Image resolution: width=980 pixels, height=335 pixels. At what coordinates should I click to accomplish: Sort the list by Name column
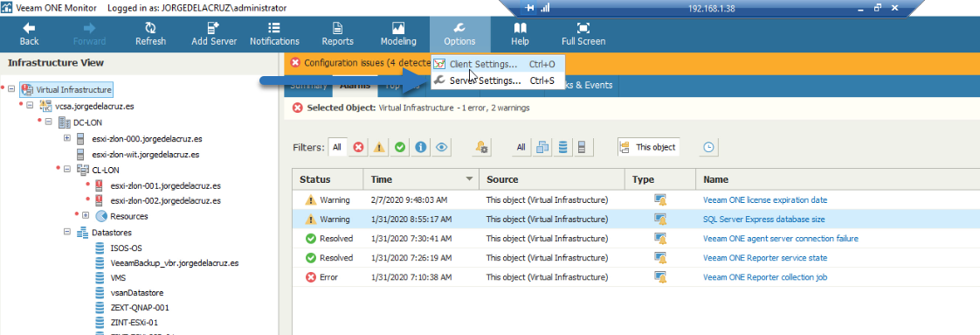838,179
